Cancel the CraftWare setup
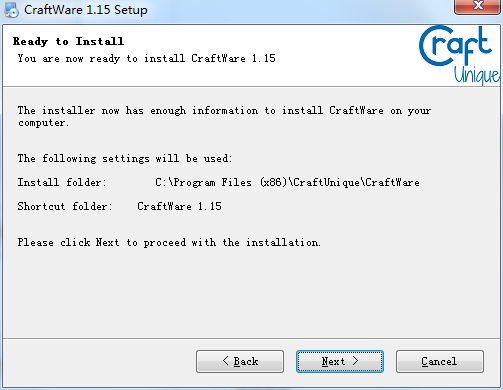The image size is (503, 390). (x=440, y=361)
